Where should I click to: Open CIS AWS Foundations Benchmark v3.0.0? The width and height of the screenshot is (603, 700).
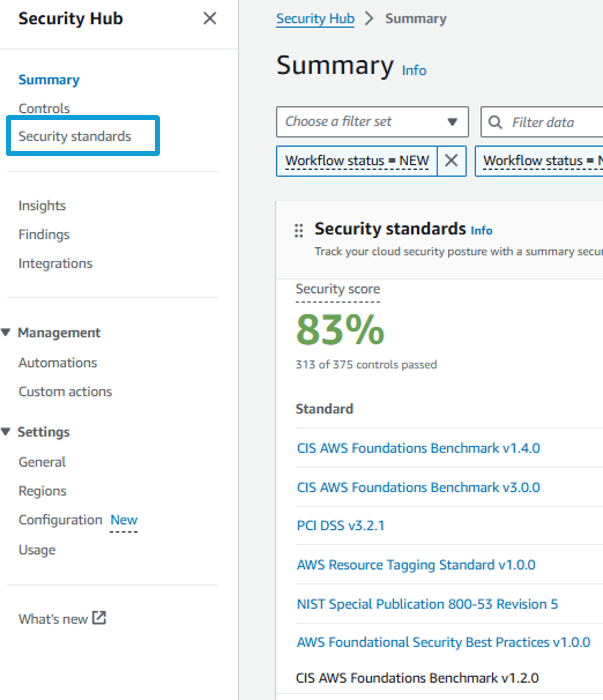(418, 487)
